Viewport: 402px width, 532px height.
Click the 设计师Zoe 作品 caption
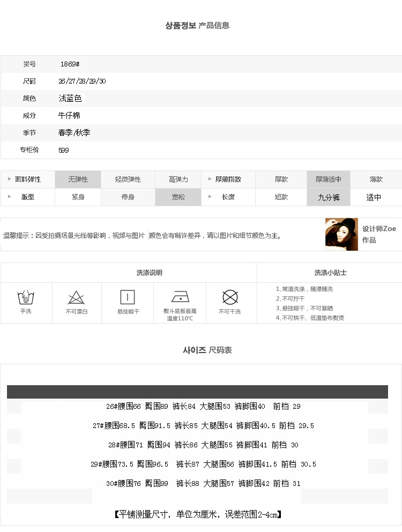[x=379, y=235]
